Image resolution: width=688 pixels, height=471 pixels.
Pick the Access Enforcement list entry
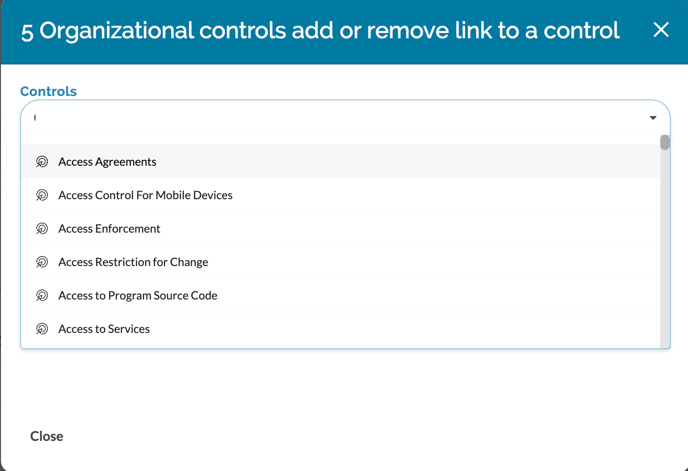coord(109,229)
